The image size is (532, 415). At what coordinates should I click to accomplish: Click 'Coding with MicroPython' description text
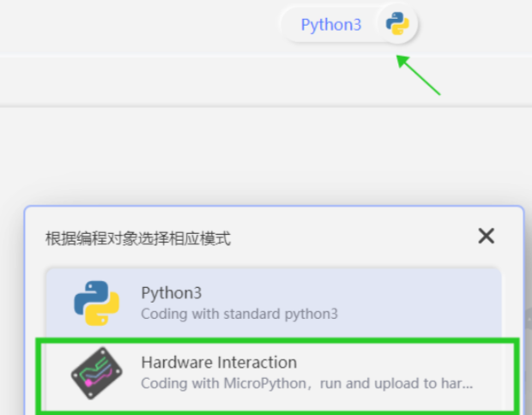224,383
